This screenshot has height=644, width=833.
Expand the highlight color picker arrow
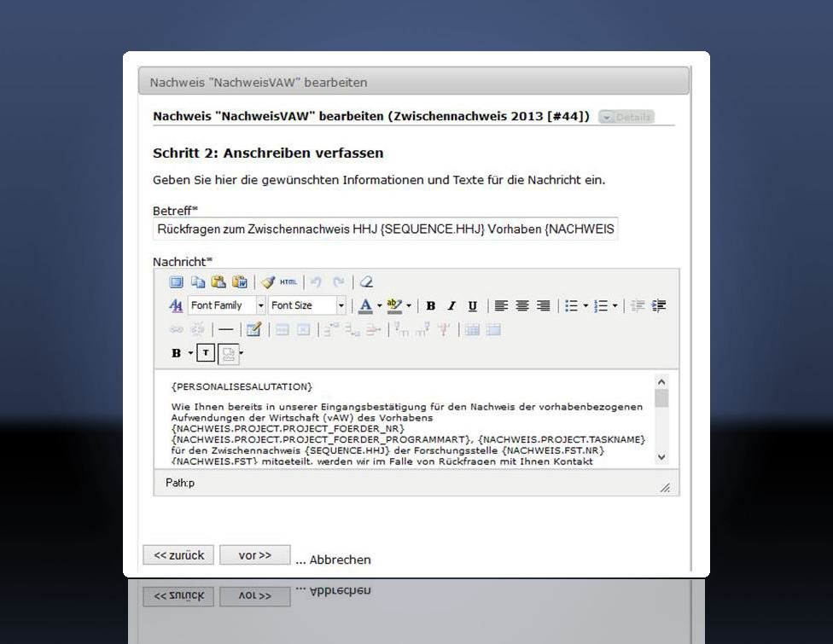[409, 306]
